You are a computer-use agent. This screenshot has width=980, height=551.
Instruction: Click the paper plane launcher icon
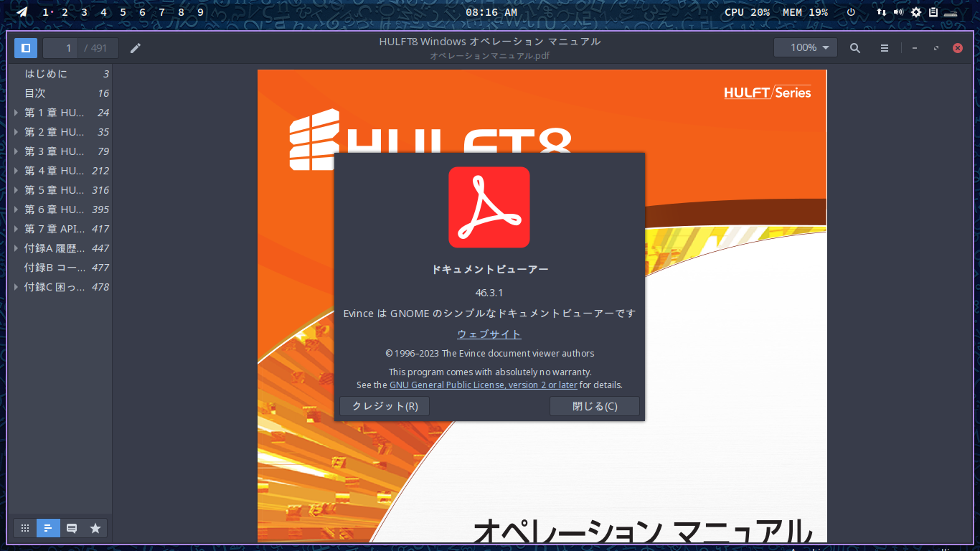(22, 12)
